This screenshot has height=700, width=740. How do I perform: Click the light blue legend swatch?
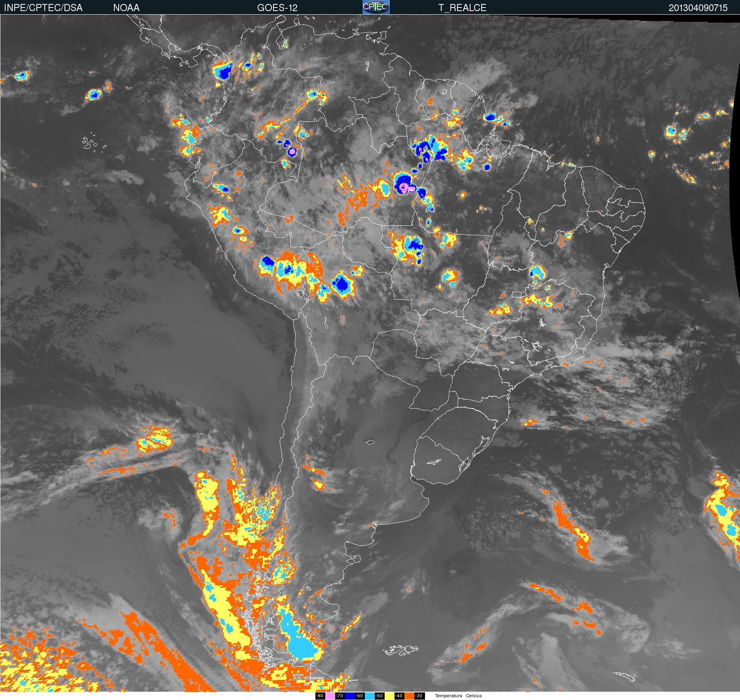[370, 696]
